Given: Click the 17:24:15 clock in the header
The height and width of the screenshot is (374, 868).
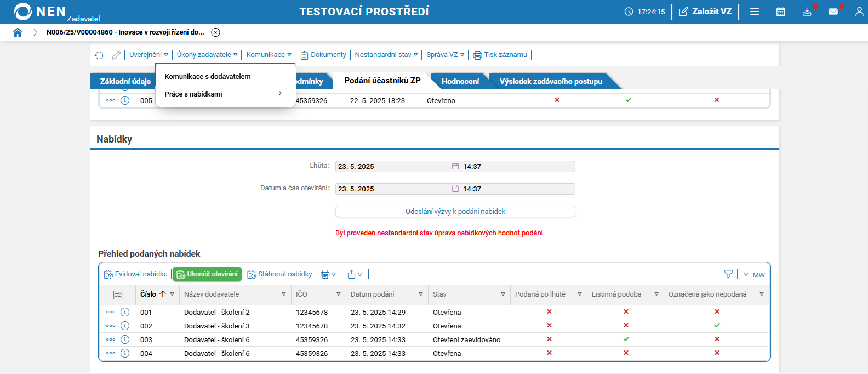Looking at the screenshot, I should (645, 12).
